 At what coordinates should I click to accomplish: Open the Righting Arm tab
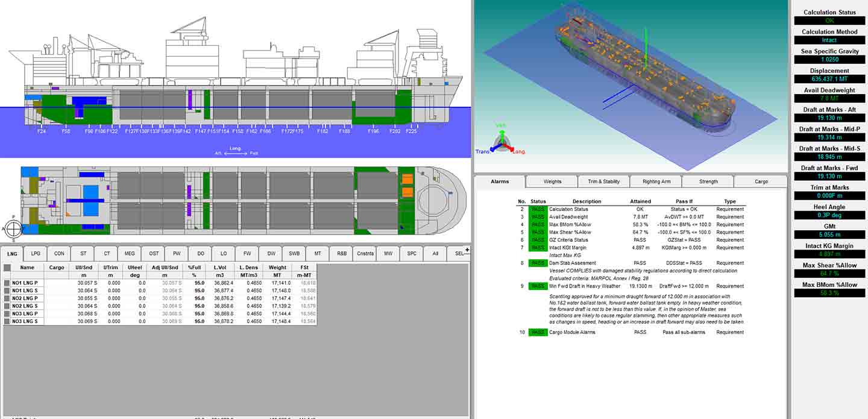click(x=656, y=181)
